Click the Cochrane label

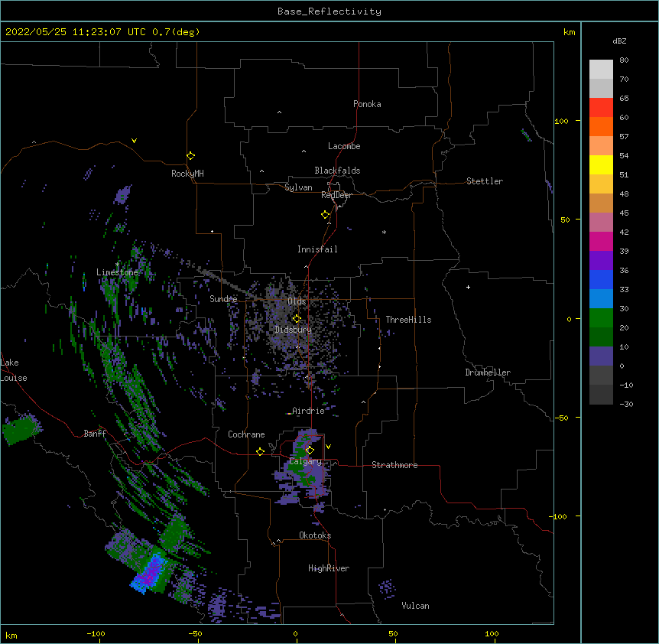tap(246, 434)
